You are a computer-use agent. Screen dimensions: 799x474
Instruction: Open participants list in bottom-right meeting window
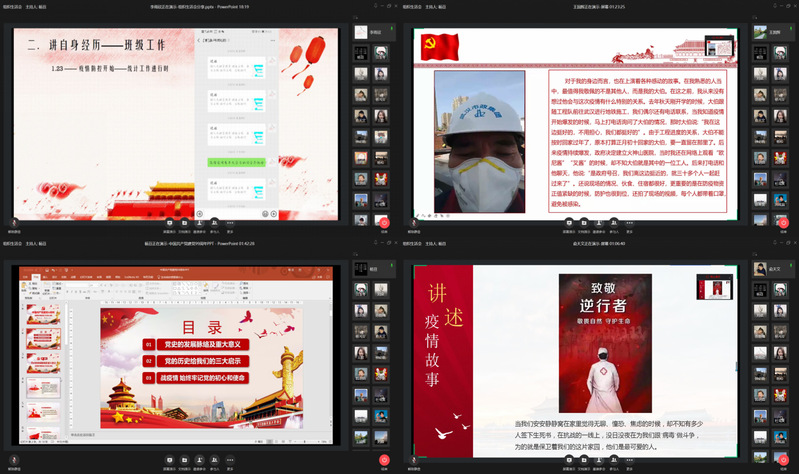point(614,460)
